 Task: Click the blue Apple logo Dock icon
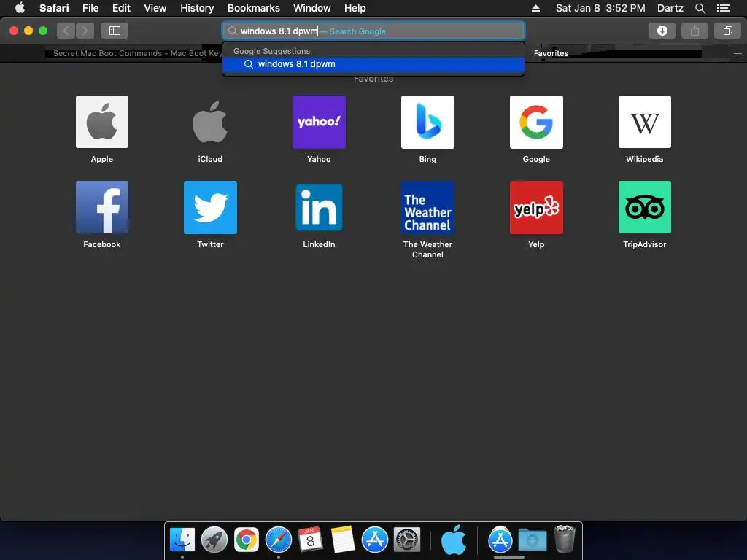click(453, 540)
